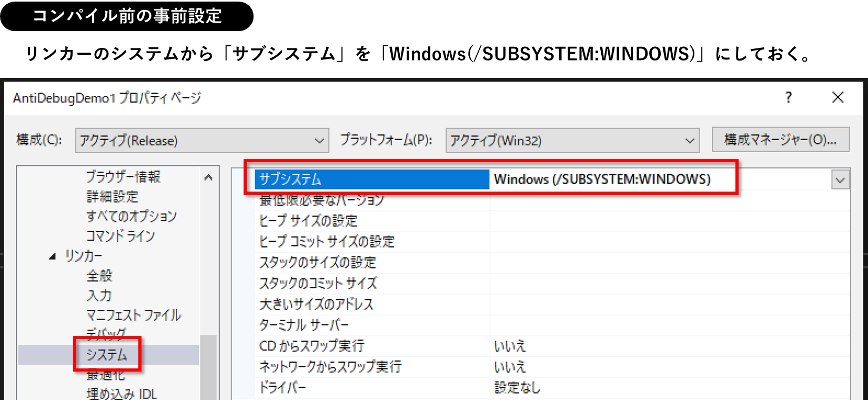Close the AntiDebugDemo1 property page dialog
The width and height of the screenshot is (868, 400).
point(838,97)
